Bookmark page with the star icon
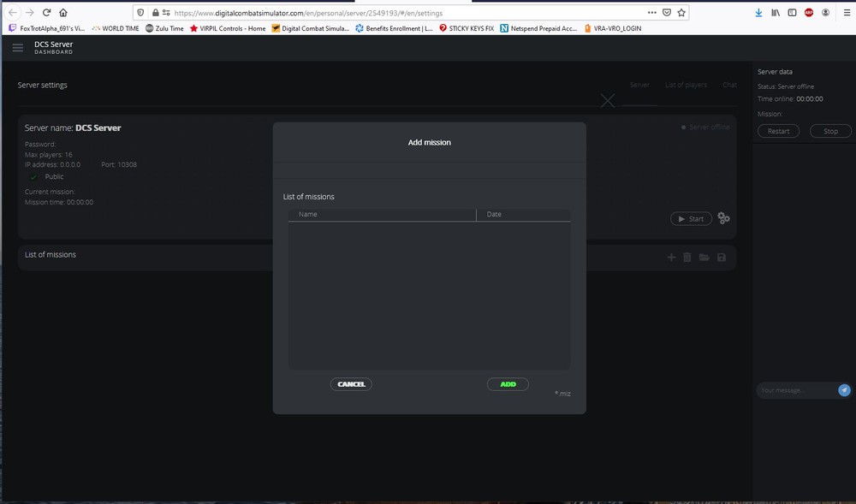Viewport: 856px width, 504px height. pos(681,13)
